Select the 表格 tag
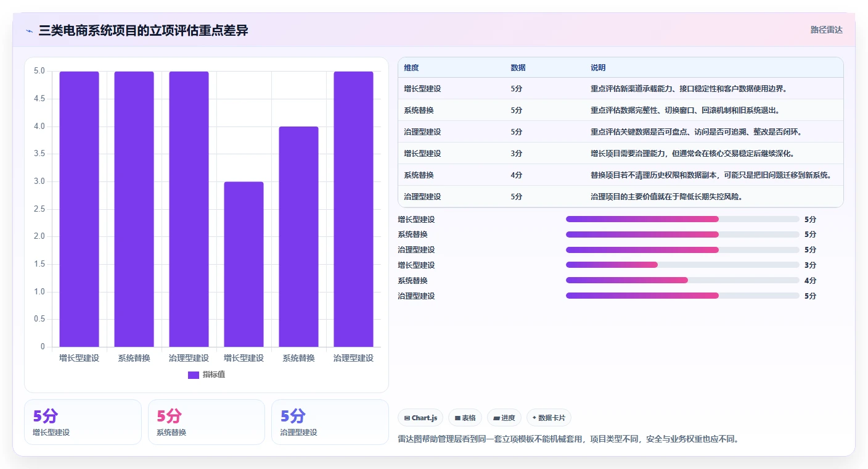Viewport: 868px width, 469px height. coord(465,418)
